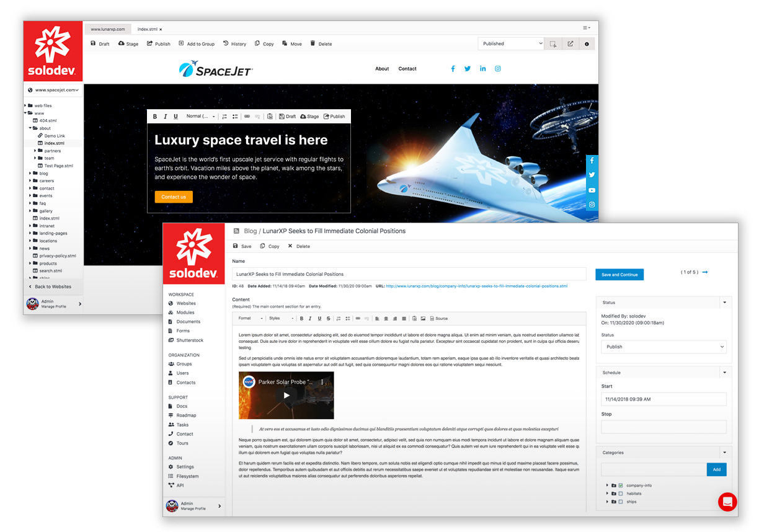Play the Parker Solar Probe video
759x532 pixels.
click(286, 396)
